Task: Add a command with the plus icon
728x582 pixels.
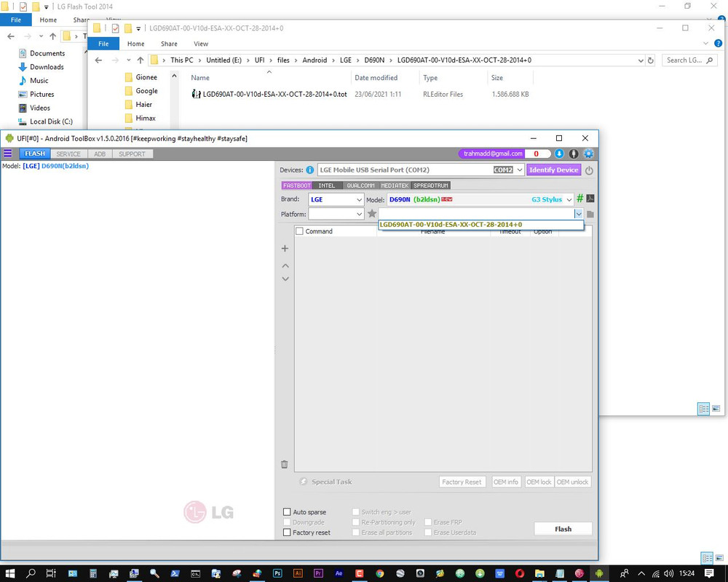Action: (x=285, y=248)
